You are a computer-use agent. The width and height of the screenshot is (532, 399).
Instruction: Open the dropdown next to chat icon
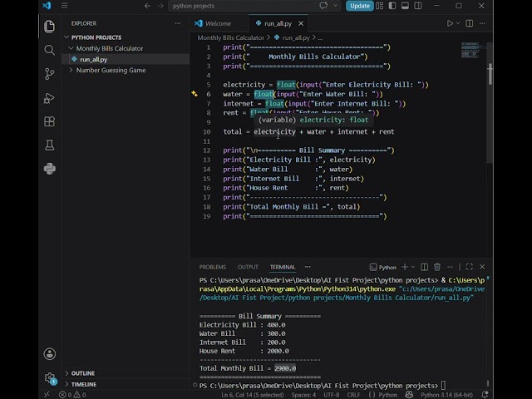pos(336,6)
